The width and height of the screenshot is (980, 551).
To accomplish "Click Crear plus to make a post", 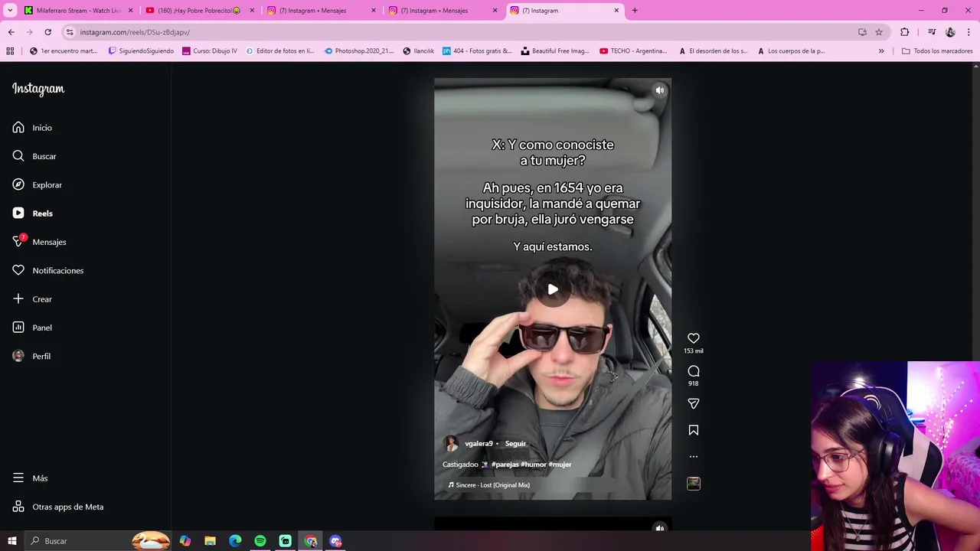I will pyautogui.click(x=32, y=299).
